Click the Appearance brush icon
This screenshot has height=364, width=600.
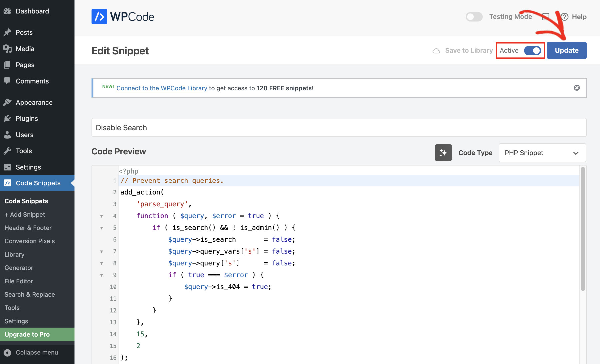coord(7,102)
